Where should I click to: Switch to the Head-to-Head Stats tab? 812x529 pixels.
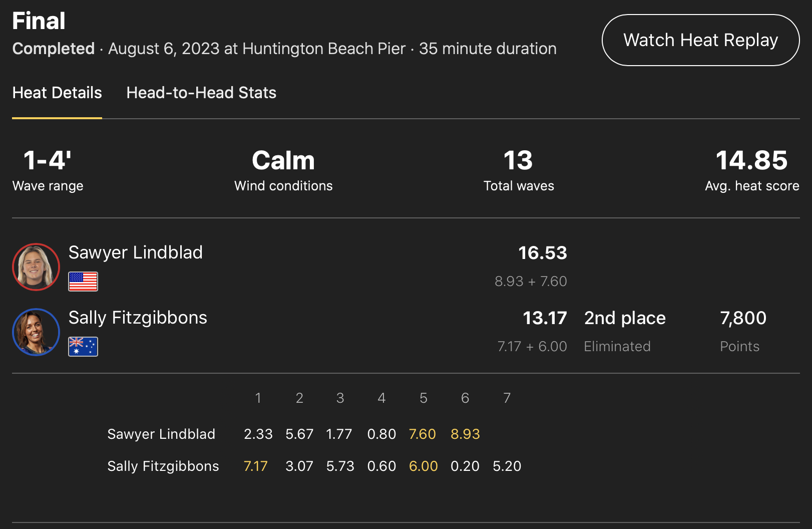coord(201,93)
